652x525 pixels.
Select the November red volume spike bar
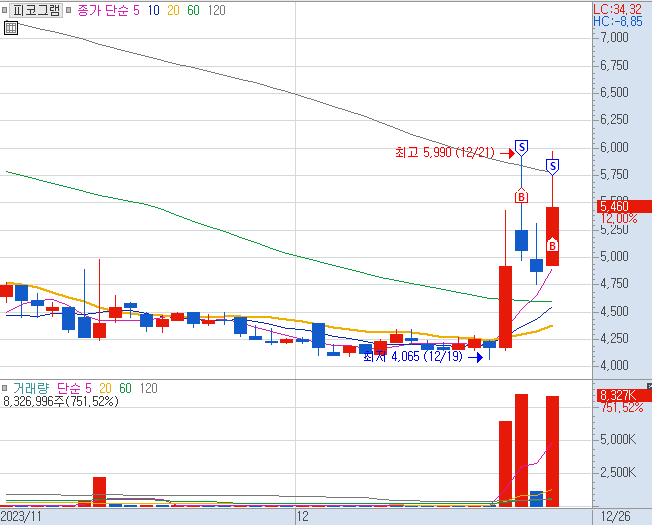click(99, 492)
